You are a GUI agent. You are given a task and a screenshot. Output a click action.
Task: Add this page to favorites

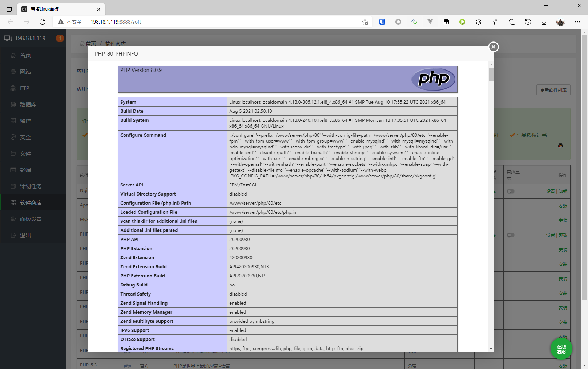pyautogui.click(x=365, y=22)
